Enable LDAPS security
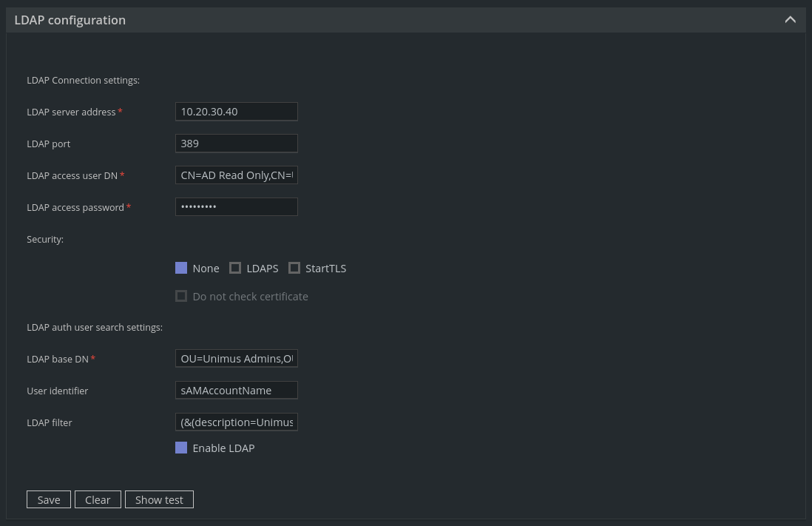 [235, 268]
